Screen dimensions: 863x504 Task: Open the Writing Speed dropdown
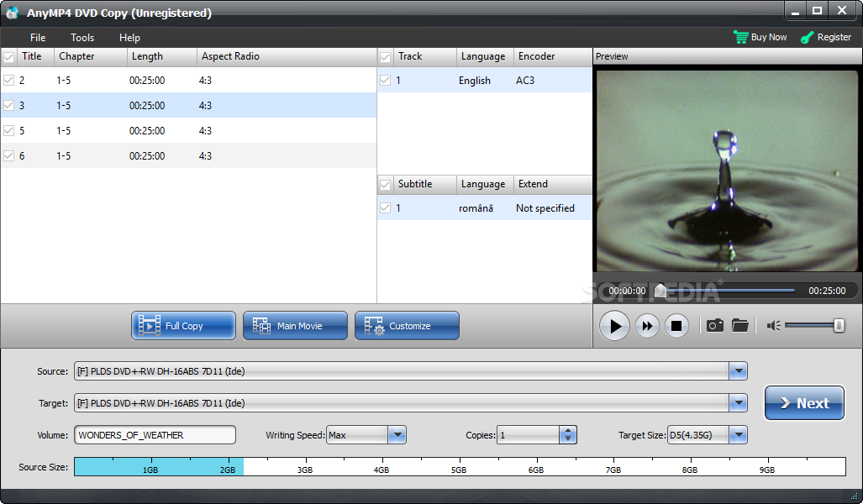pos(397,434)
